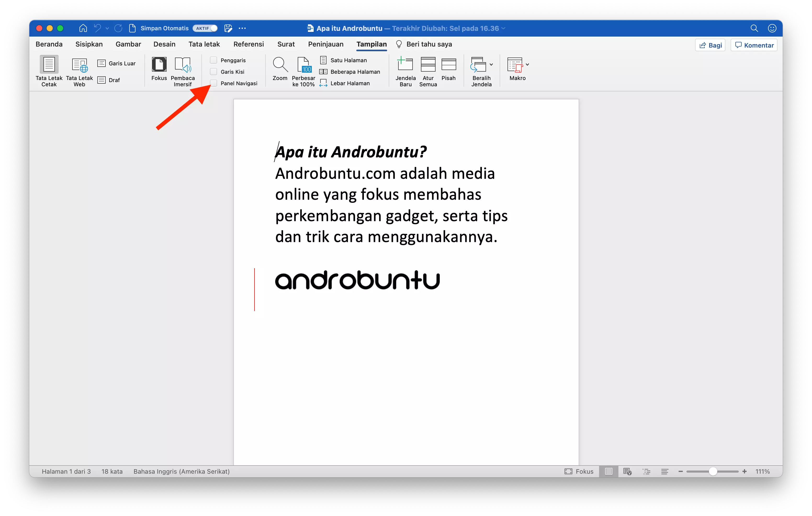Viewport: 812px width, 516px height.
Task: Click the Bagi share button
Action: pyautogui.click(x=710, y=45)
